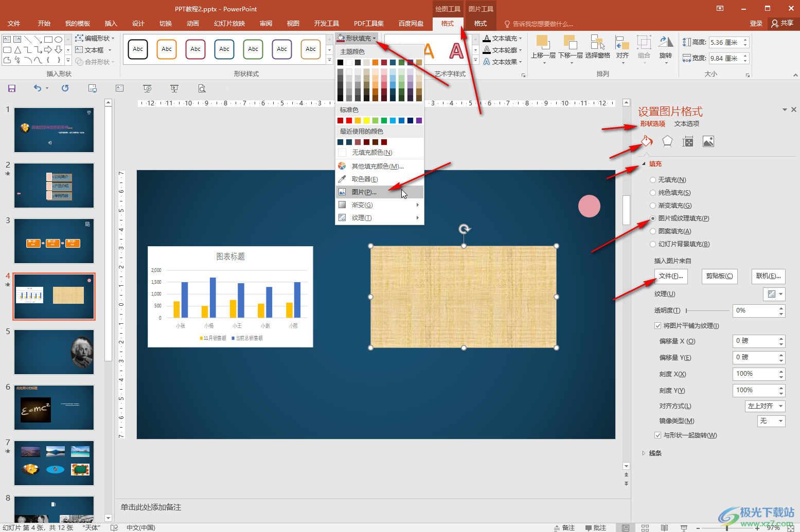Click the Redo icon

[x=65, y=88]
